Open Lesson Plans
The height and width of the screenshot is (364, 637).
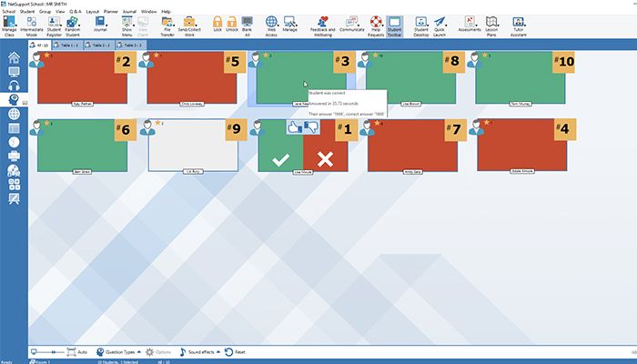(x=491, y=26)
